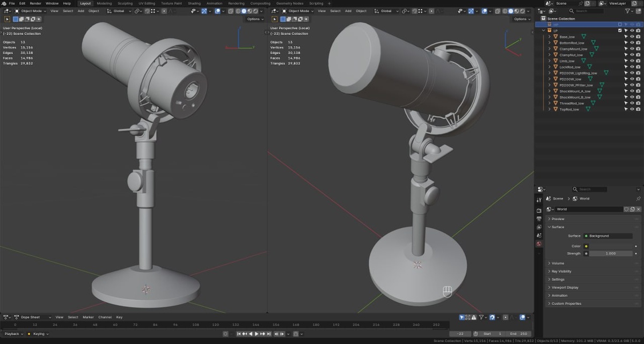Jump to the start frame

[x=239, y=334]
